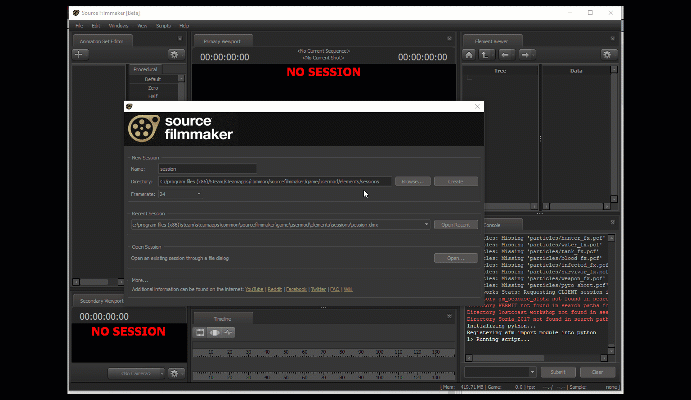Image resolution: width=691 pixels, height=400 pixels.
Task: Click the Create session button
Action: (456, 181)
